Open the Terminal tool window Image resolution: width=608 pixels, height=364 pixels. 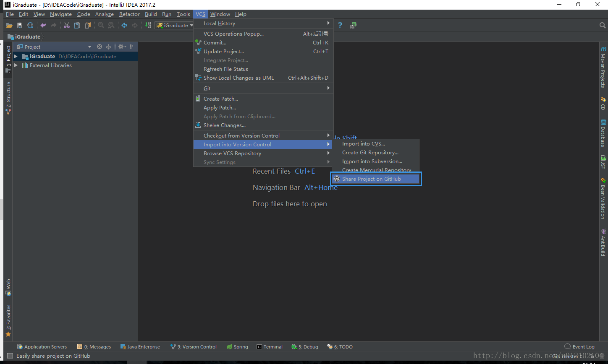tap(270, 347)
